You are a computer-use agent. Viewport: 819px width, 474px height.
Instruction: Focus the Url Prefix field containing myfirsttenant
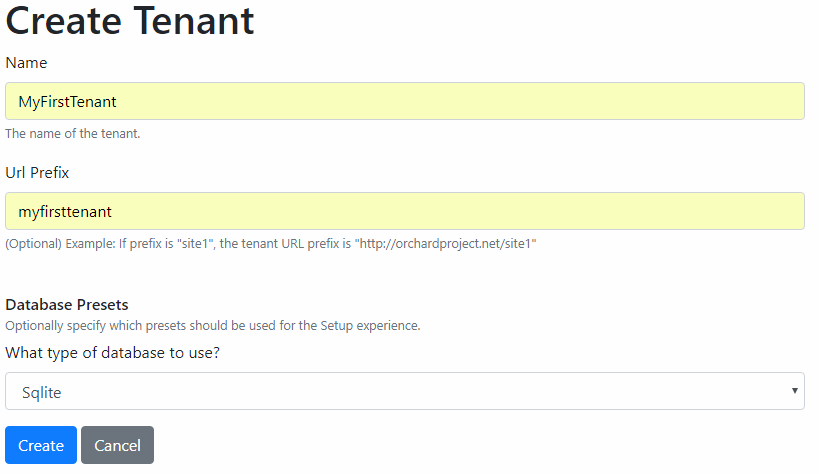tap(405, 211)
